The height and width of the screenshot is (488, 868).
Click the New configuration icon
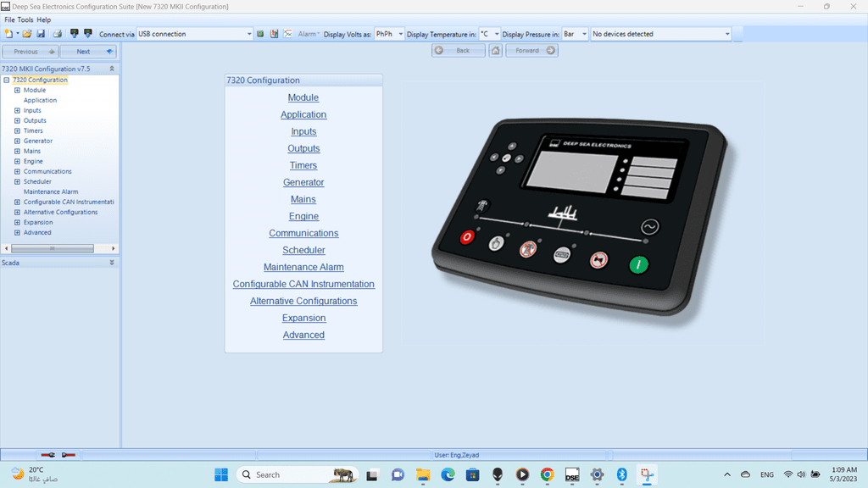(8, 34)
